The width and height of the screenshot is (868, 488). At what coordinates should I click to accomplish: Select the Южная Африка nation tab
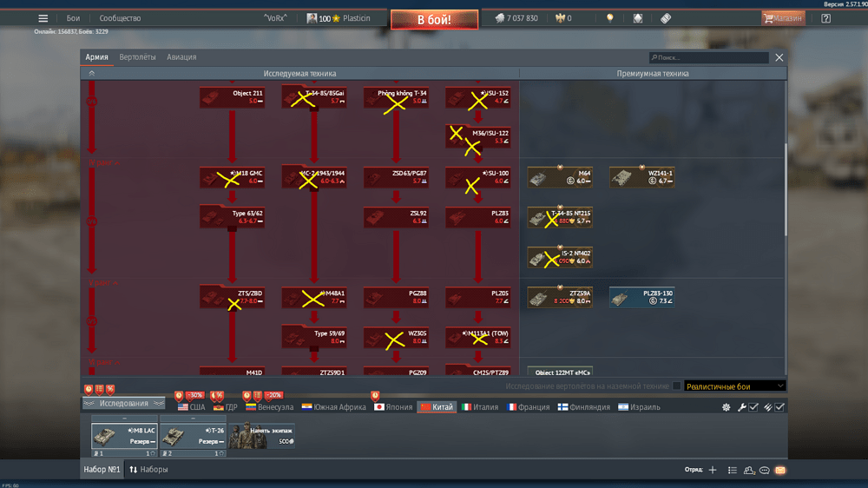coord(334,407)
